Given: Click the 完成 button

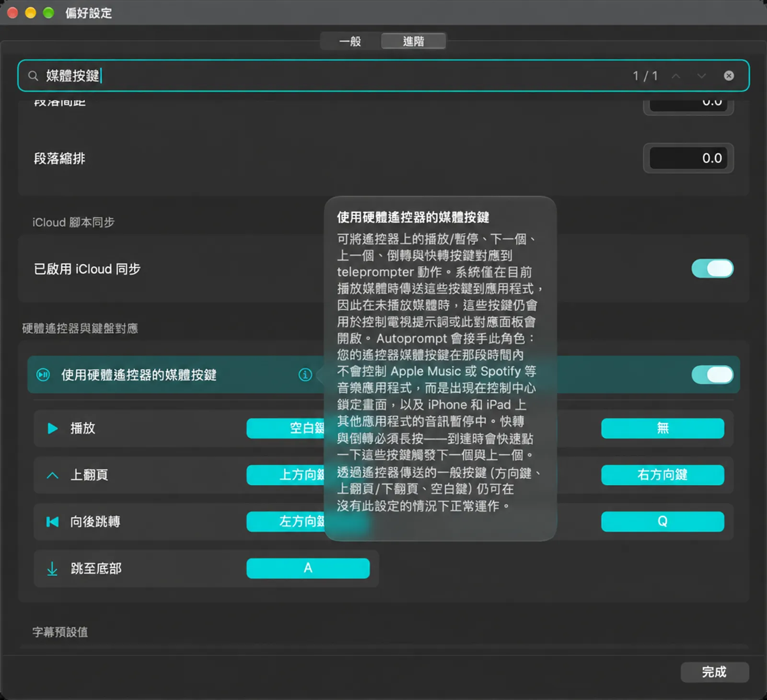Looking at the screenshot, I should click(714, 672).
